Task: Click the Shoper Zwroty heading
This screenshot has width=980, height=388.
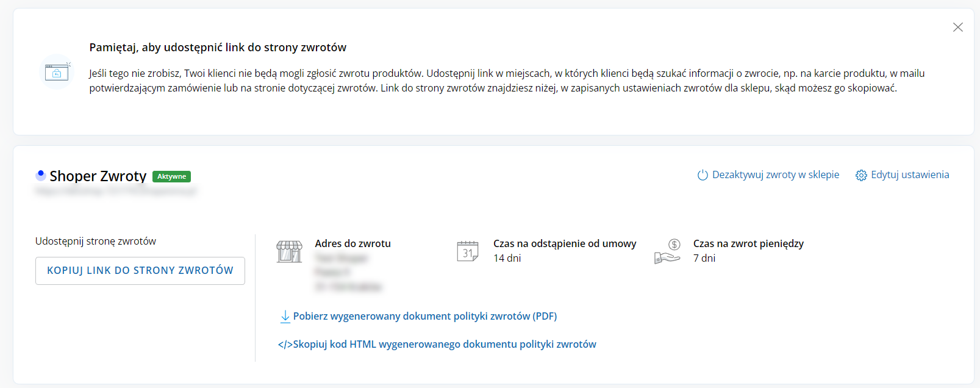Action: point(98,176)
